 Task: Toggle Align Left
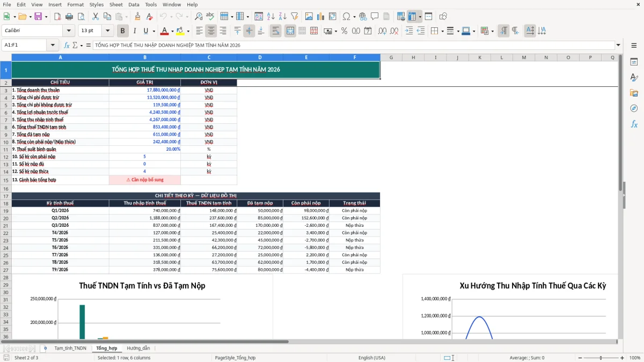coord(199,31)
